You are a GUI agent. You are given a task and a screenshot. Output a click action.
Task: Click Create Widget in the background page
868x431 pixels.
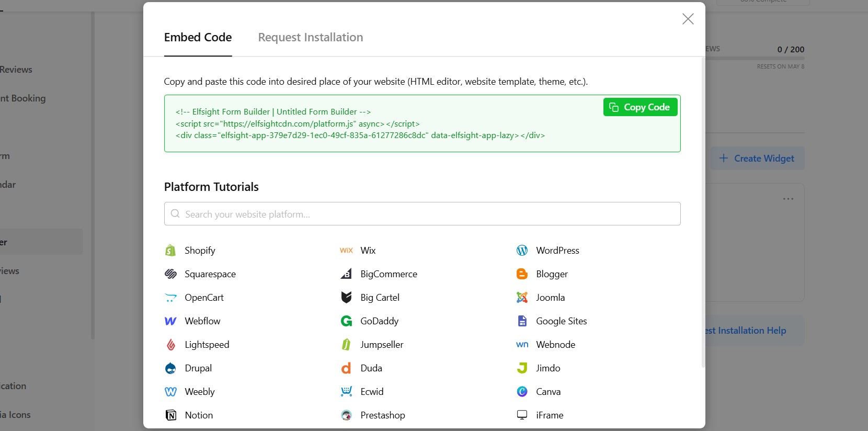[x=757, y=158]
